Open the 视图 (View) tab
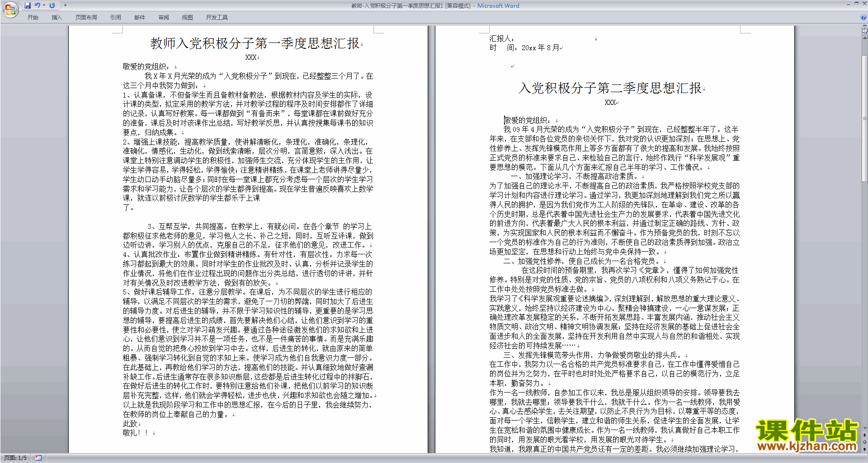868x463 pixels. [188, 17]
